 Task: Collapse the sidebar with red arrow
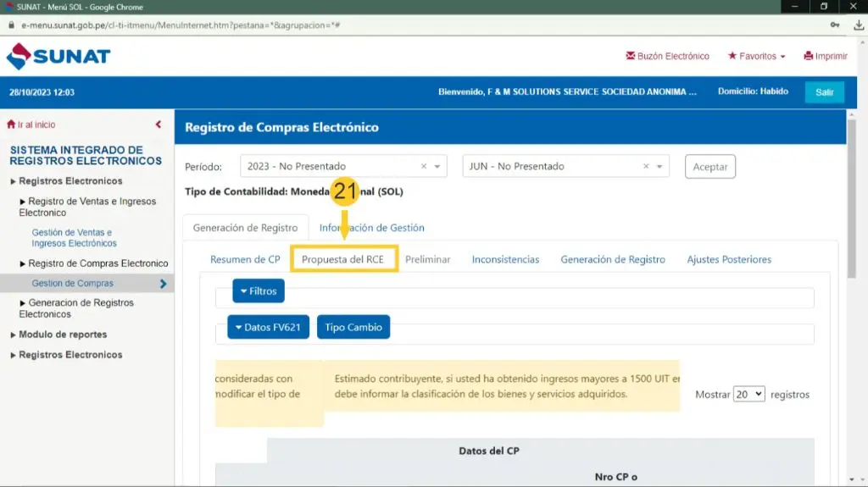point(159,125)
